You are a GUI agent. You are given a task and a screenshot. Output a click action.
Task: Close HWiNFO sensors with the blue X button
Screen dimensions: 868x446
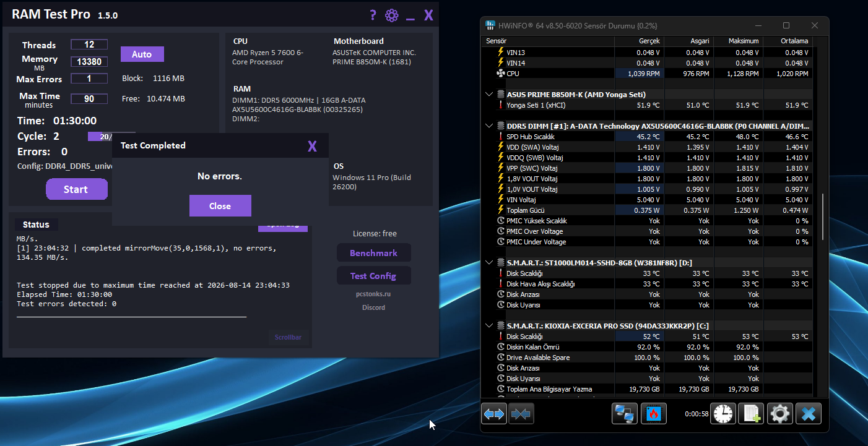click(x=808, y=414)
